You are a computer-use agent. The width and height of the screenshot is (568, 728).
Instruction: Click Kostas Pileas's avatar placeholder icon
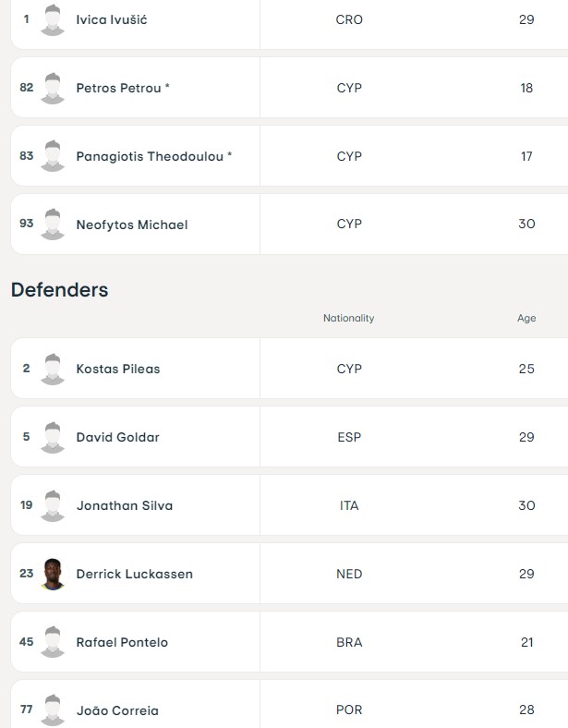click(53, 370)
